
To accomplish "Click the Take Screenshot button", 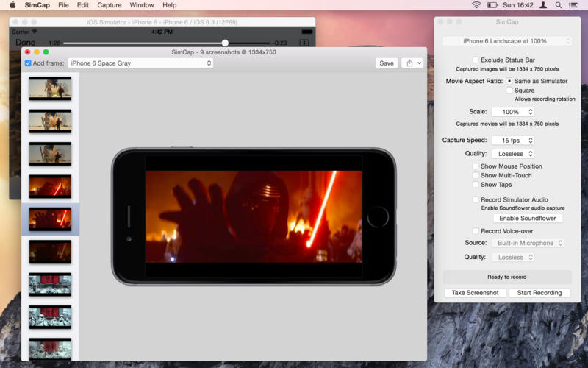I will (475, 293).
